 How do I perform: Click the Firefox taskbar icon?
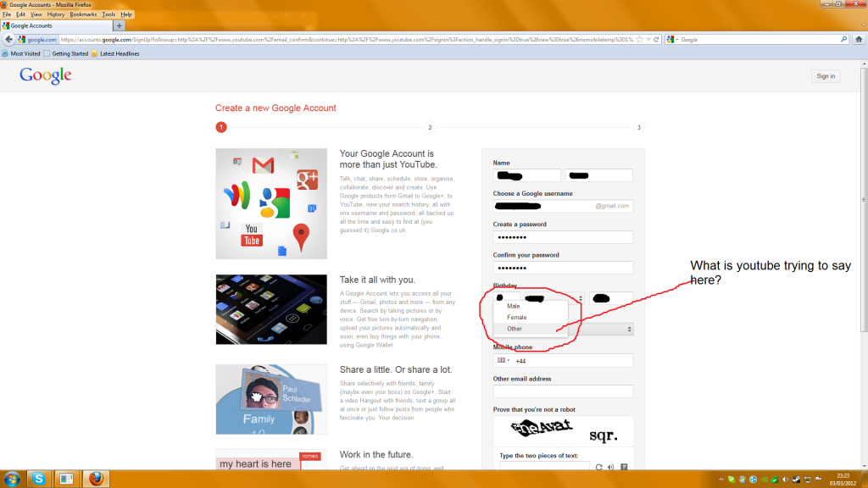click(x=95, y=479)
